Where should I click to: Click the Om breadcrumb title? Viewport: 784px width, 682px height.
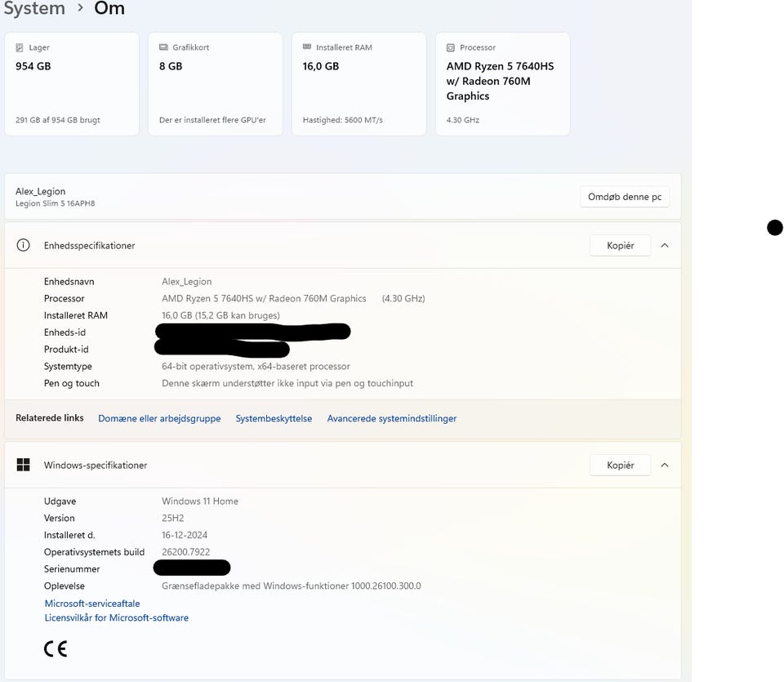point(109,8)
